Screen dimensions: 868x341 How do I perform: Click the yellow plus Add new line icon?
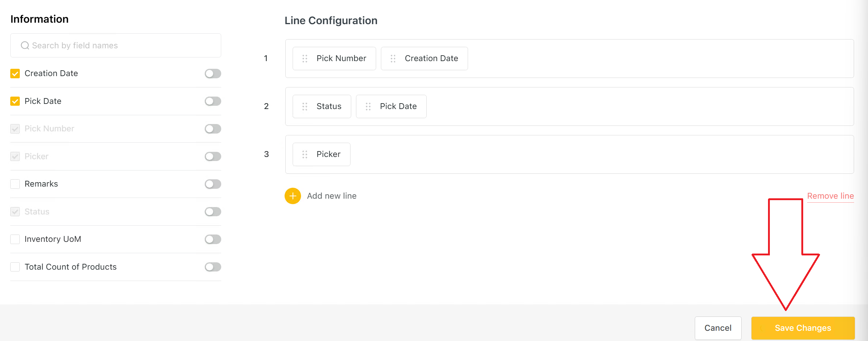[x=293, y=196]
